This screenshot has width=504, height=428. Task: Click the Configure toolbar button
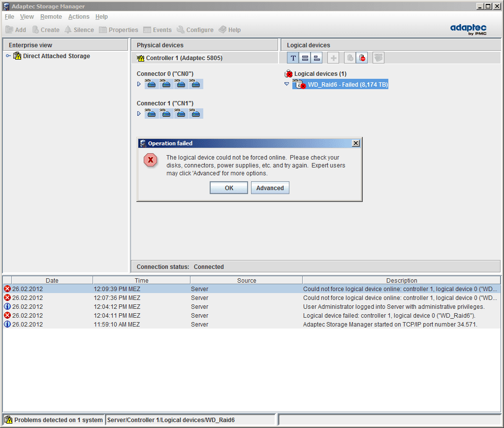coord(195,30)
